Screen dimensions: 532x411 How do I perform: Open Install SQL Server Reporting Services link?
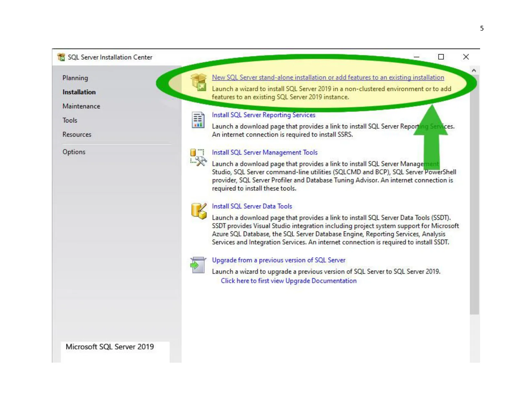pos(263,115)
